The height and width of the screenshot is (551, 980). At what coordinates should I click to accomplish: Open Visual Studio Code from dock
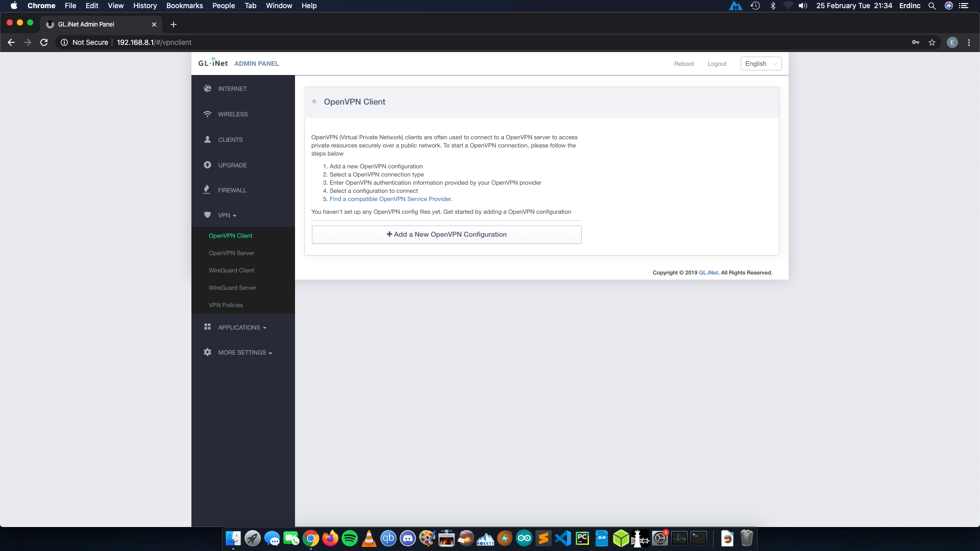pyautogui.click(x=563, y=538)
